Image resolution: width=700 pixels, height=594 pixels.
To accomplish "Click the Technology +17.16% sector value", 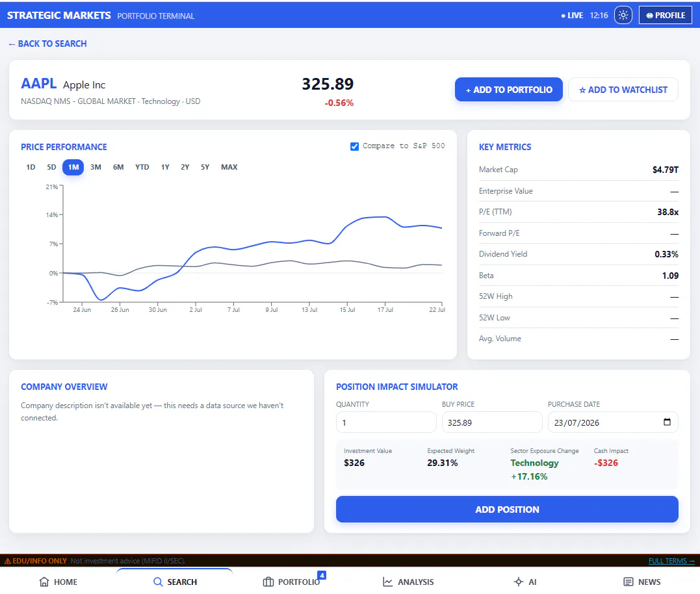I will 534,469.
